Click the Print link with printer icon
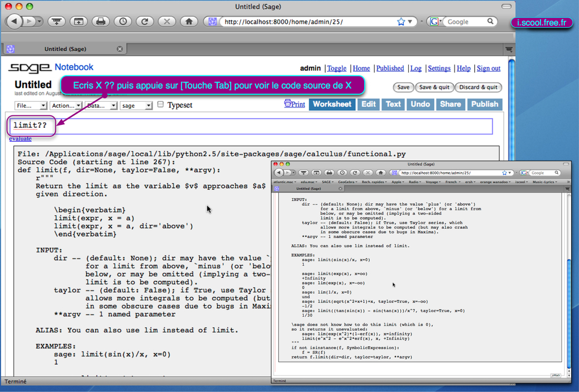 click(x=295, y=104)
